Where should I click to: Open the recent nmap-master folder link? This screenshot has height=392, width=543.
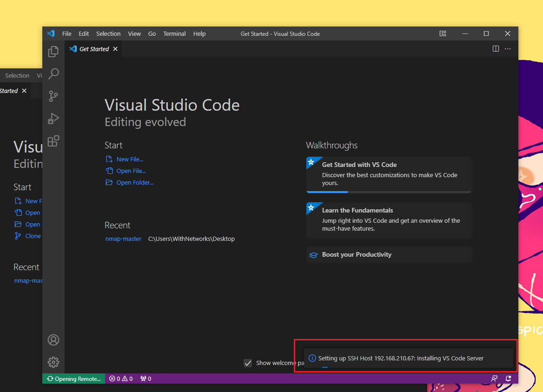point(123,239)
